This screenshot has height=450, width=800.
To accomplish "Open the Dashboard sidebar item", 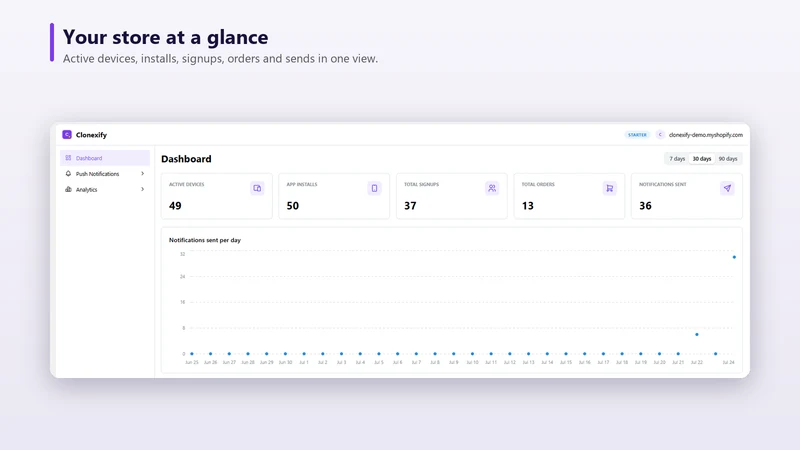I will pyautogui.click(x=105, y=158).
